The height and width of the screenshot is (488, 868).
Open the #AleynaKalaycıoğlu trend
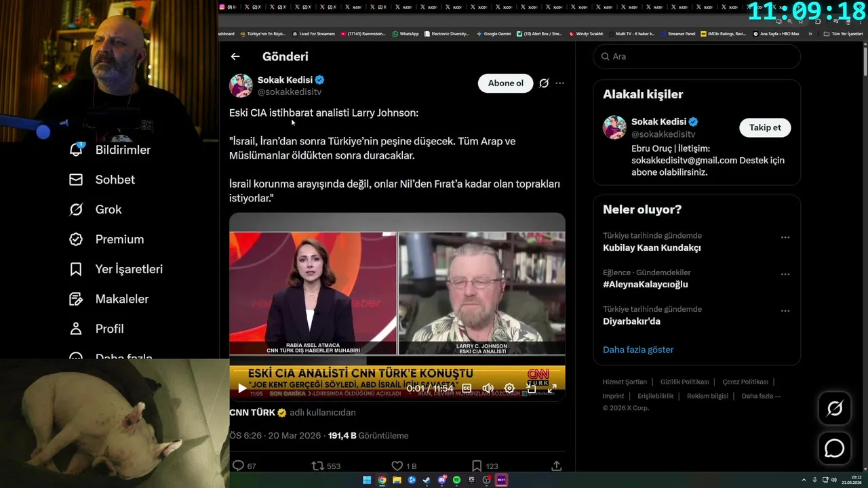645,284
